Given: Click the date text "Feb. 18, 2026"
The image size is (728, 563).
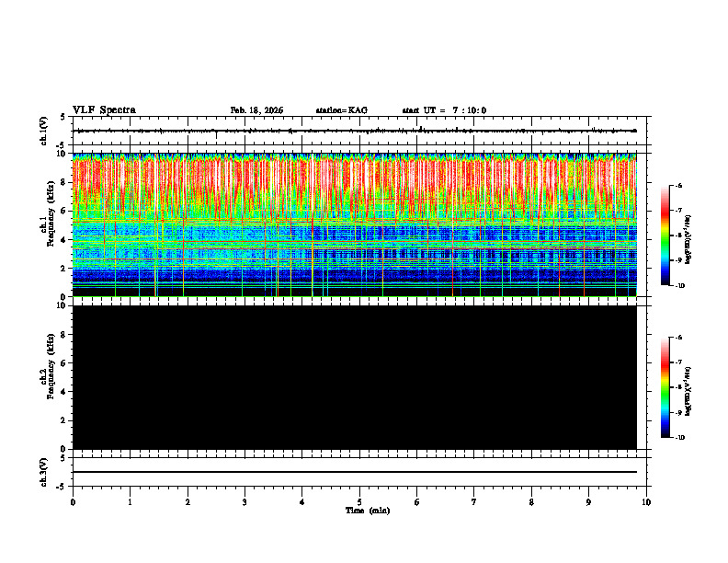Looking at the screenshot, I should coord(256,110).
